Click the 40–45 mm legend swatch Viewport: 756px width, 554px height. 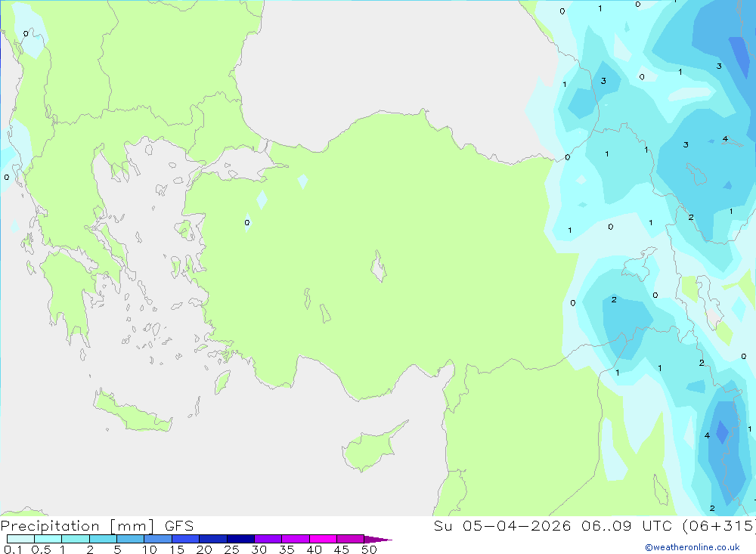[x=323, y=539]
